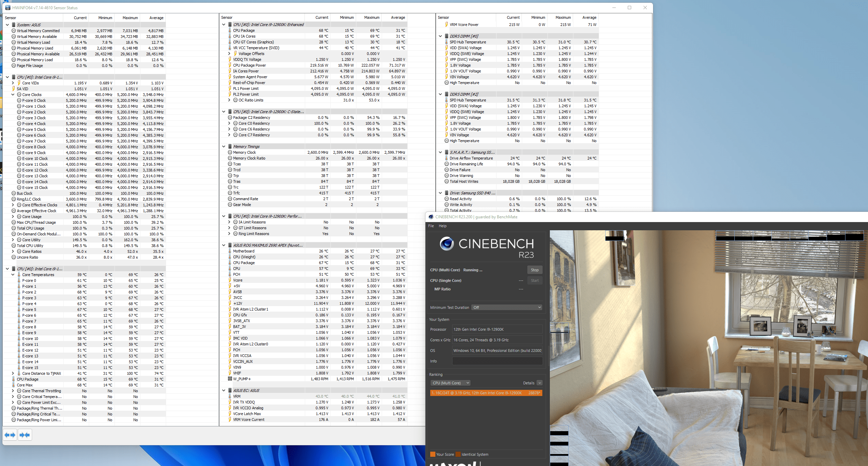Click the chip icon of DDR5 DIMM [#0]
The height and width of the screenshot is (466, 868).
coord(446,36)
